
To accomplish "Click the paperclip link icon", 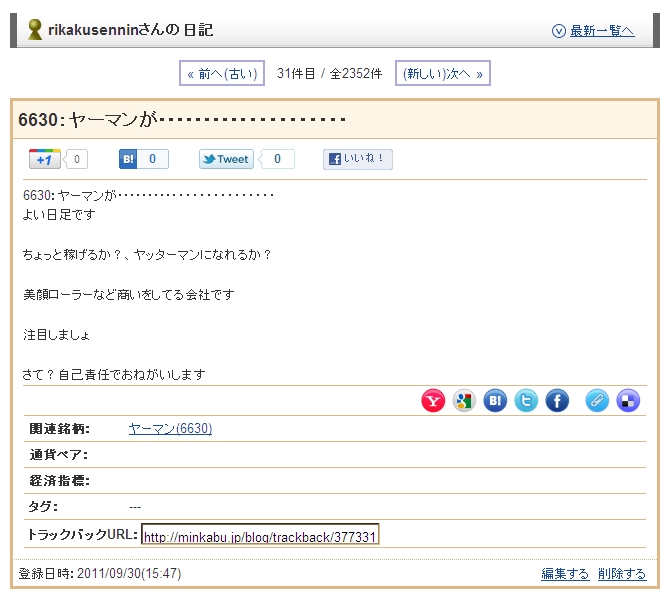I will tap(597, 400).
